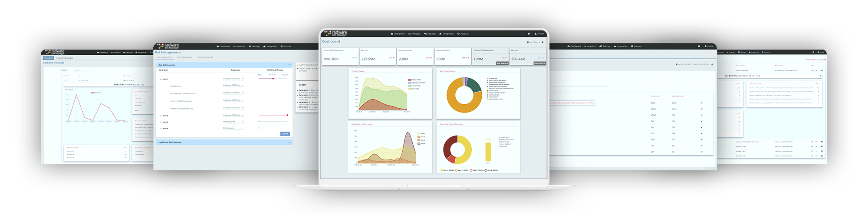Viewport: 868px width, 219px height.
Task: Open Dashboard in the Bot Management window navbar
Action: pyautogui.click(x=224, y=46)
